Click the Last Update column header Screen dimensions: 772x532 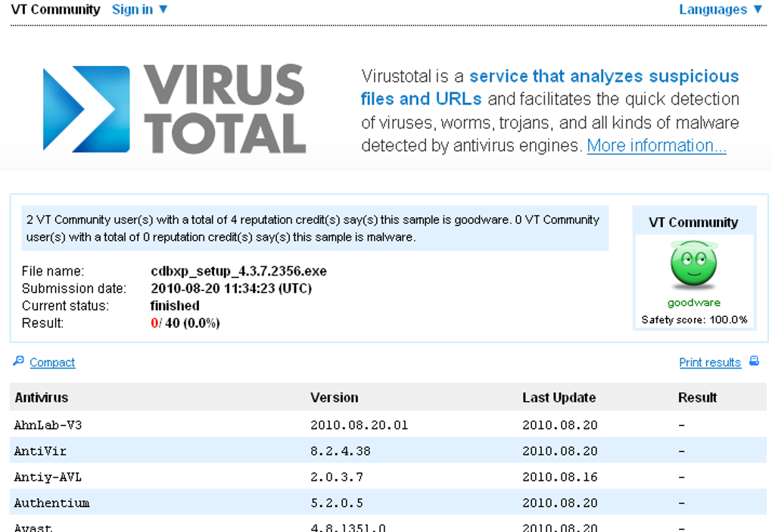click(559, 397)
